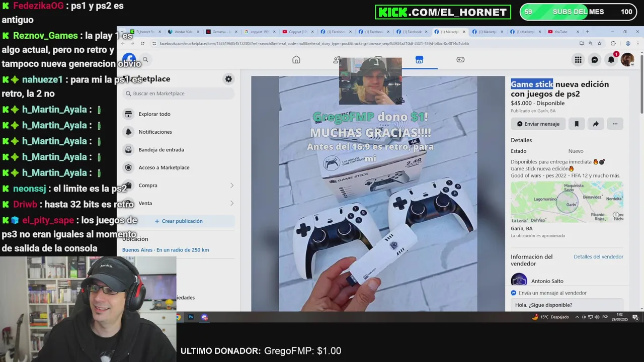The image size is (644, 362).
Task: Open the Marketplace storefront icon in top nav
Action: (x=419, y=60)
